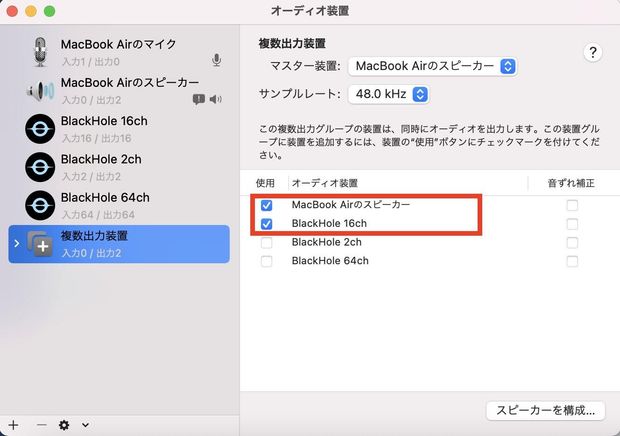Screen dimensions: 620x436
Task: Click the BlackHole 16ch device icon
Action: pos(40,129)
